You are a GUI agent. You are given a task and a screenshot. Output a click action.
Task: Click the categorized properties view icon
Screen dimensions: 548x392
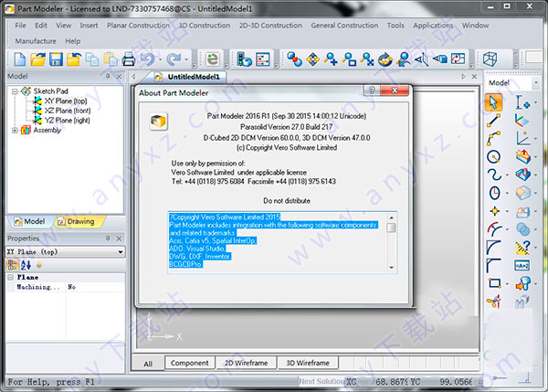13,265
